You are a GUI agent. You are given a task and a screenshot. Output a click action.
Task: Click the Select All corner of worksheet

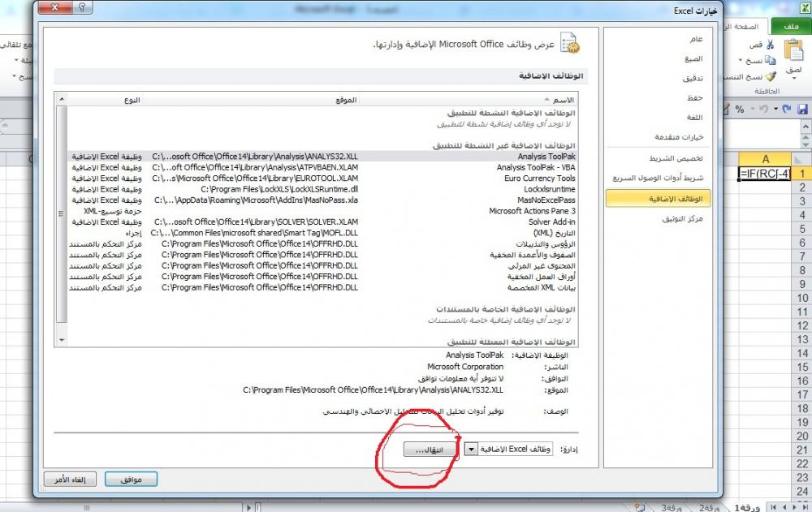coord(801,159)
